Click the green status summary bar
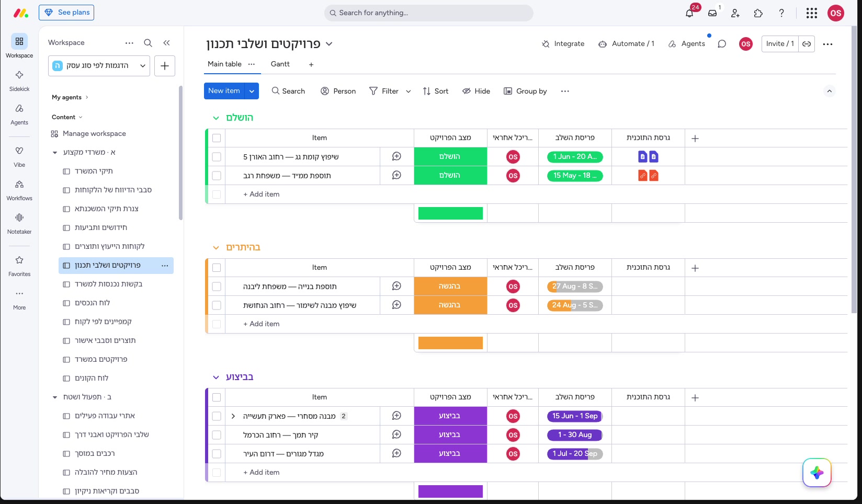The image size is (862, 504). coord(450,213)
